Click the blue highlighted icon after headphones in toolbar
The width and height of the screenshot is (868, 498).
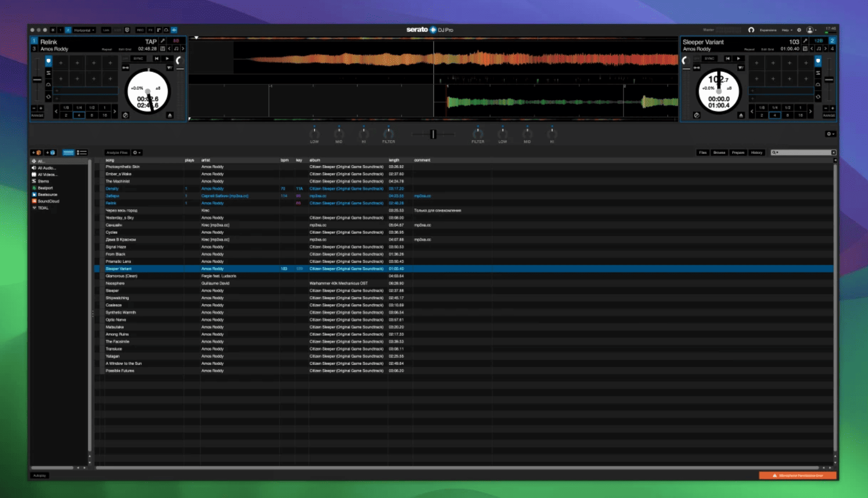pyautogui.click(x=174, y=30)
